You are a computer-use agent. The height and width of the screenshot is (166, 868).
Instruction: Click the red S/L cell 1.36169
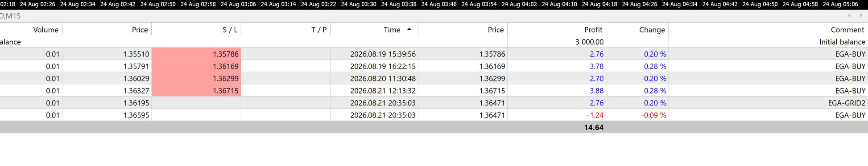[x=196, y=66]
